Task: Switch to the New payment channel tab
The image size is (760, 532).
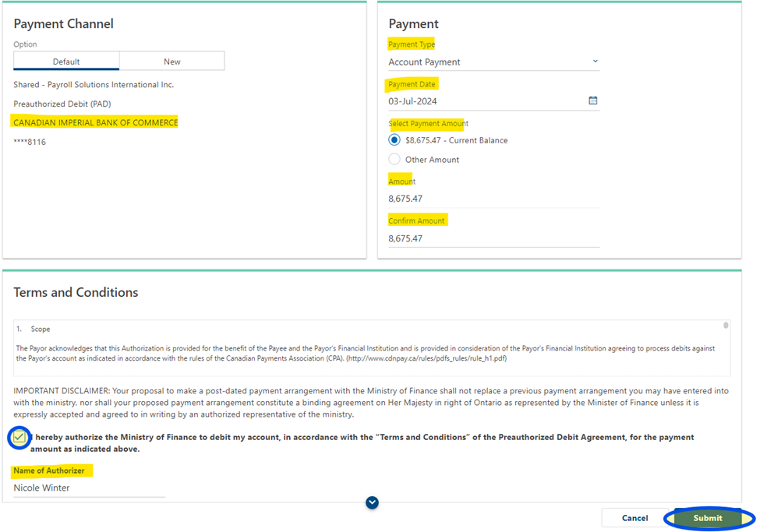Action: (172, 62)
